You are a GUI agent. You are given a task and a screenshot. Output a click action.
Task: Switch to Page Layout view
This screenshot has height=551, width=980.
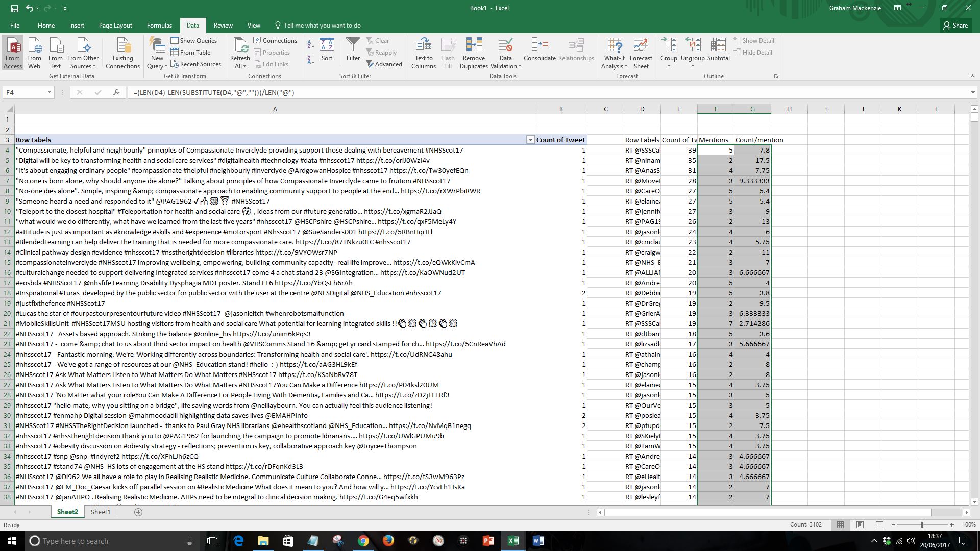pos(860,524)
